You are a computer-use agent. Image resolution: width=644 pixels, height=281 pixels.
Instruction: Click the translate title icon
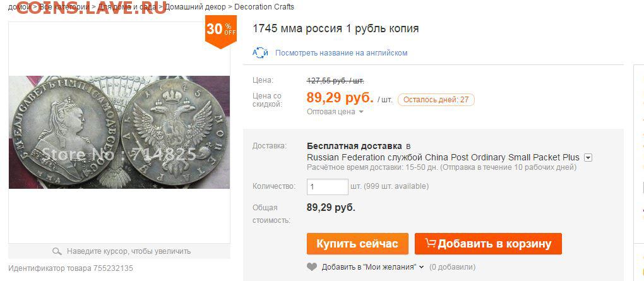260,53
